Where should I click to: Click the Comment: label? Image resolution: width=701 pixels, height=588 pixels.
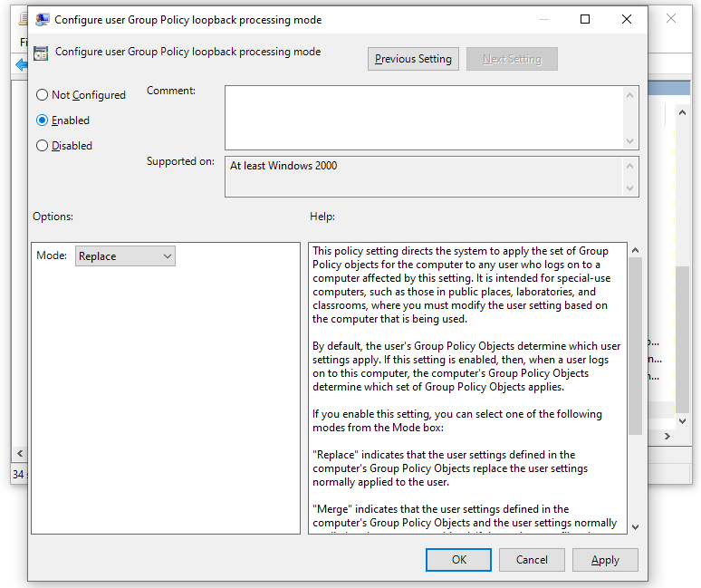[x=171, y=91]
